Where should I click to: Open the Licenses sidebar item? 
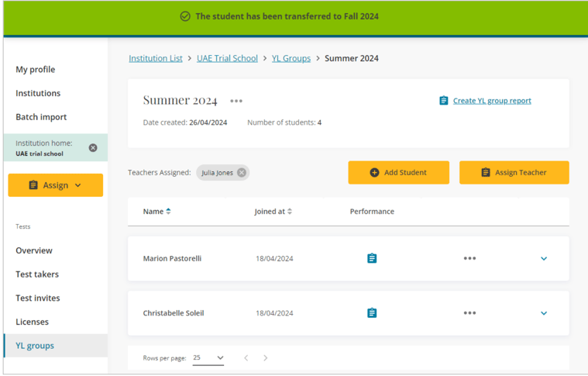point(32,322)
